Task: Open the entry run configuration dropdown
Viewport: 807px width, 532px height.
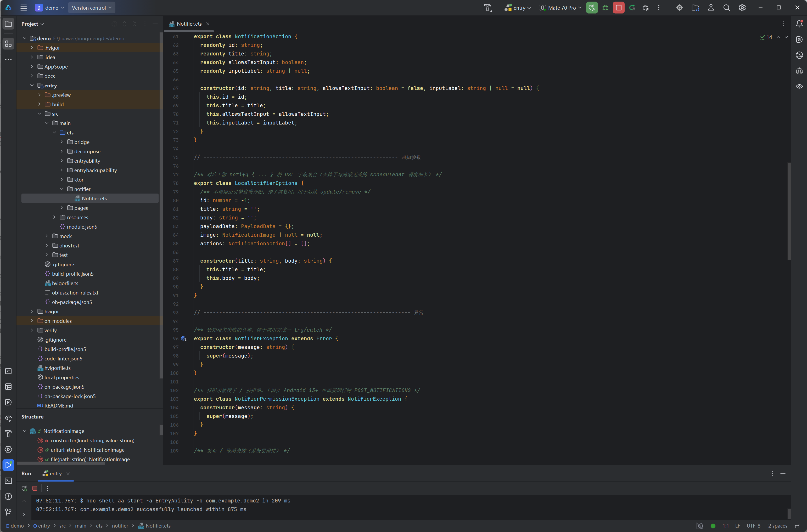Action: (518, 8)
